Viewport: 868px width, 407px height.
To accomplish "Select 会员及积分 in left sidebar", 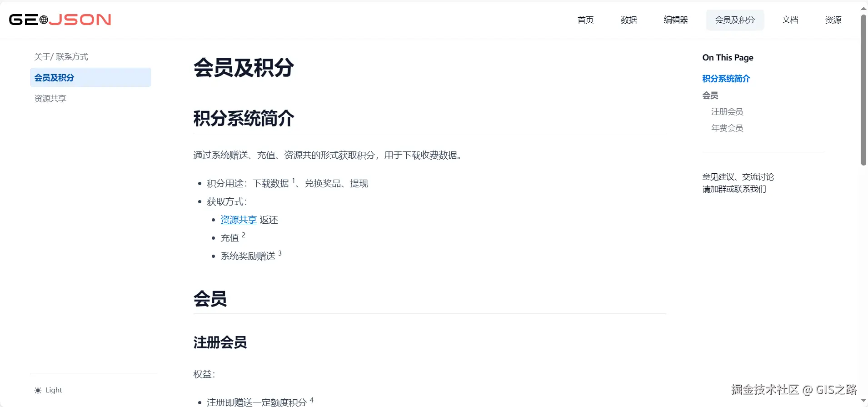I will pos(90,78).
